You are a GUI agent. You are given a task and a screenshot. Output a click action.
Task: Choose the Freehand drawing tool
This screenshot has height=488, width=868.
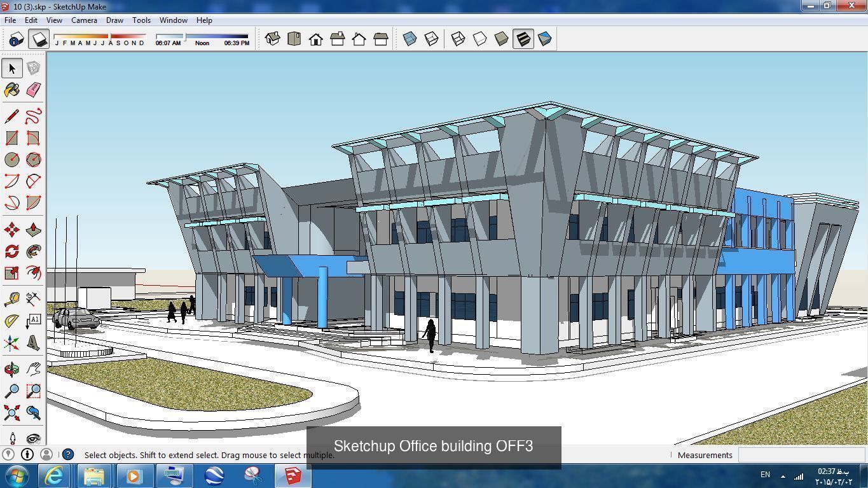[33, 116]
